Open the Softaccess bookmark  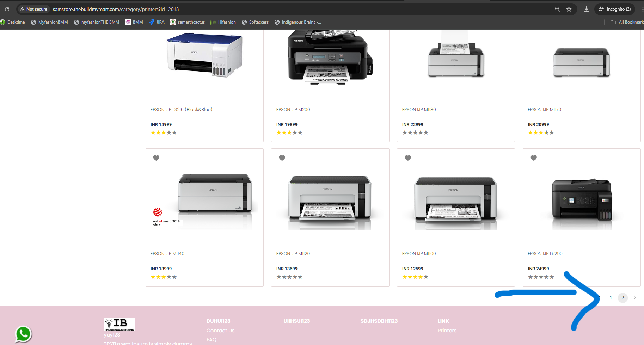pos(255,22)
